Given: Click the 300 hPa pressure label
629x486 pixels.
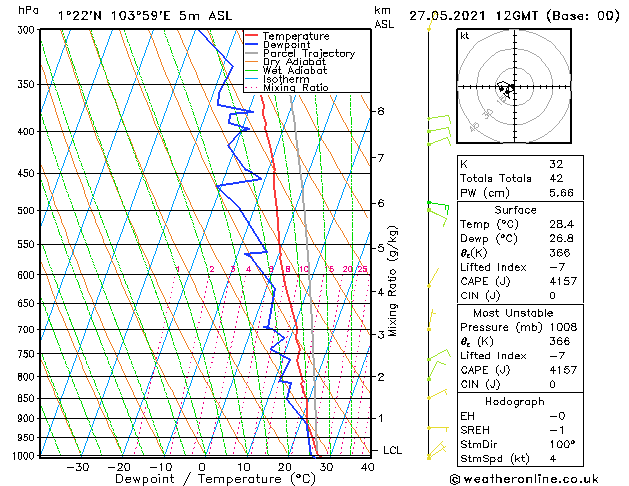Looking at the screenshot, I should (27, 30).
